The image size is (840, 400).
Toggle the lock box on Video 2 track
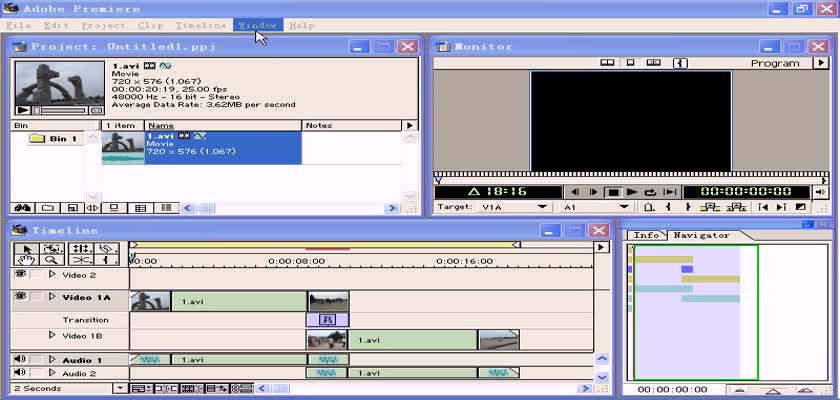(x=36, y=274)
